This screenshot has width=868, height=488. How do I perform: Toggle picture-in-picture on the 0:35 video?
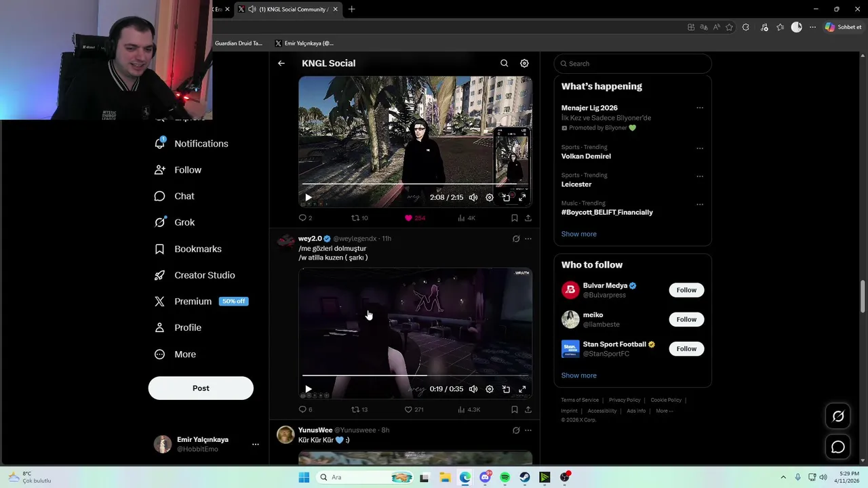coord(506,389)
